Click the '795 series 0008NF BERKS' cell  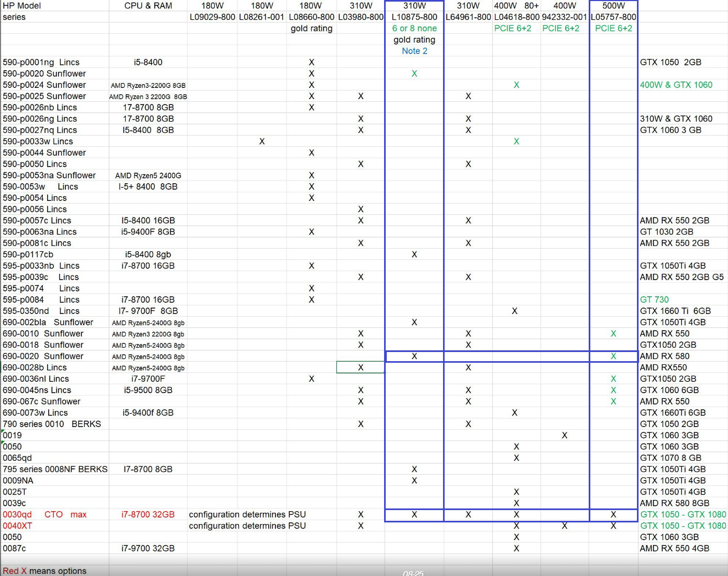coord(55,469)
